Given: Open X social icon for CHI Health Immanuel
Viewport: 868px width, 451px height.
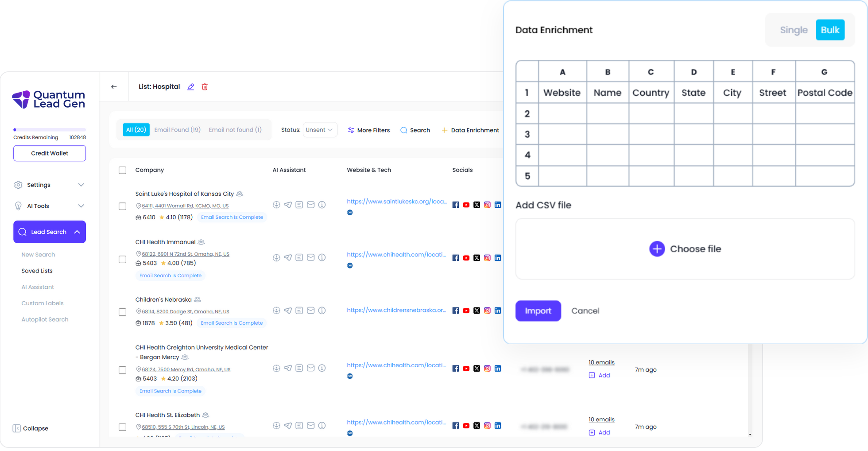Looking at the screenshot, I should pos(477,258).
